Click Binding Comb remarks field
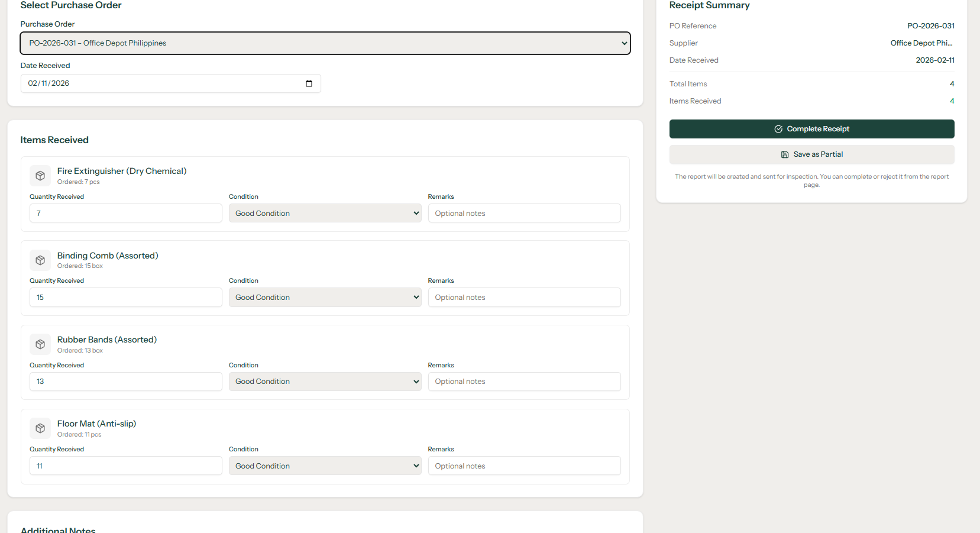Image resolution: width=980 pixels, height=533 pixels. 525,298
